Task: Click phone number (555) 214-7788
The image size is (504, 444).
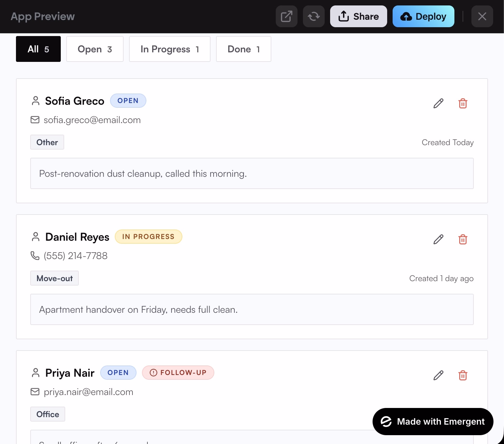Action: click(x=76, y=256)
